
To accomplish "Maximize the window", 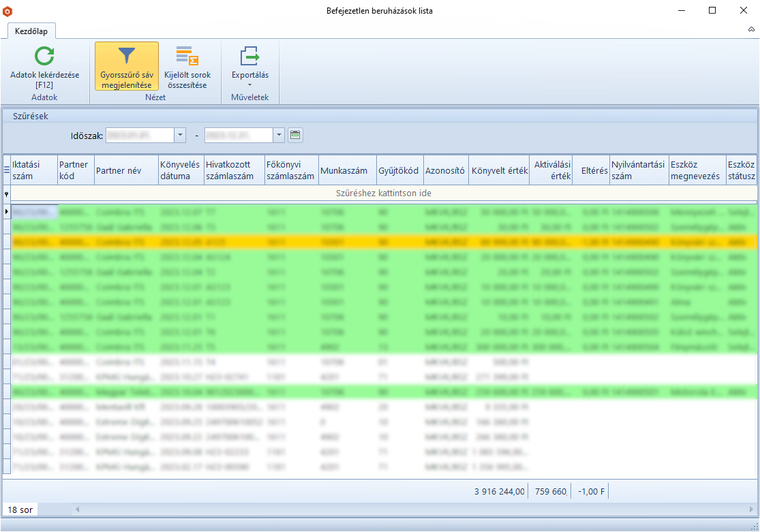I will click(x=712, y=10).
